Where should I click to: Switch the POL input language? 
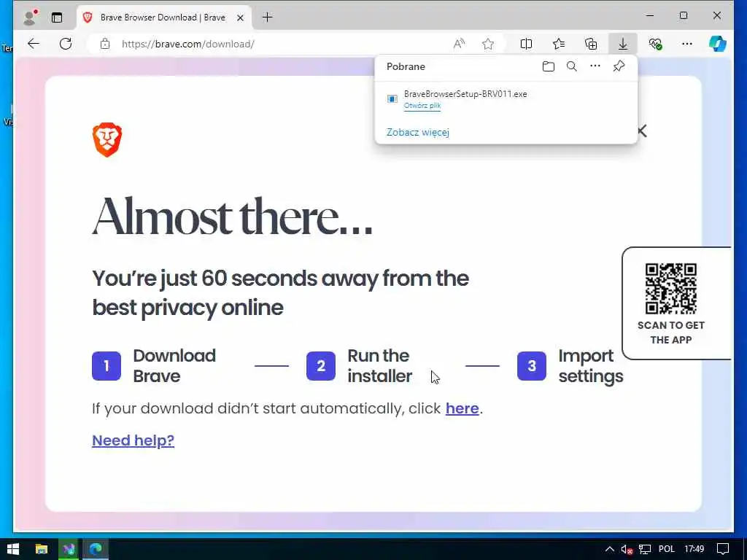(x=667, y=549)
